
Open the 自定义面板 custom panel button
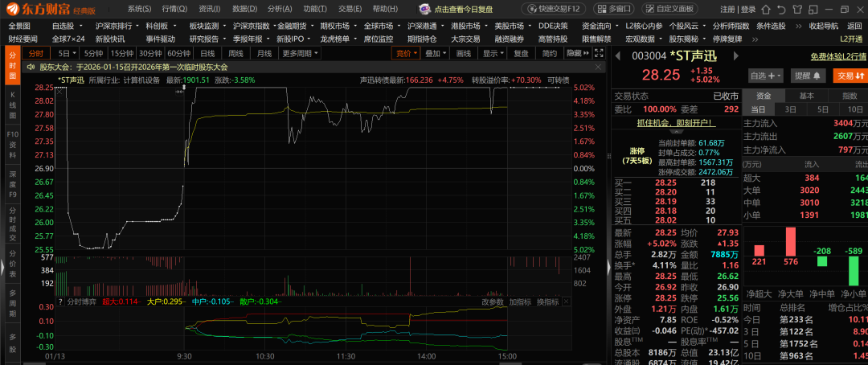[x=669, y=9]
